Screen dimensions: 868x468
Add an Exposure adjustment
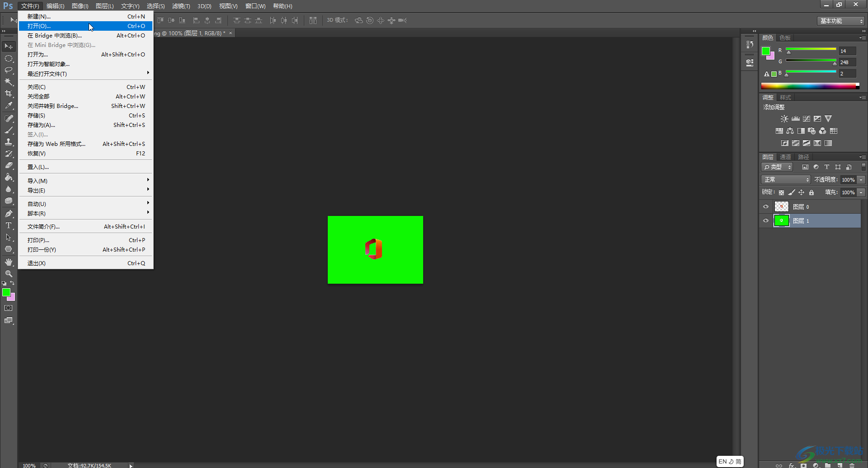point(817,119)
